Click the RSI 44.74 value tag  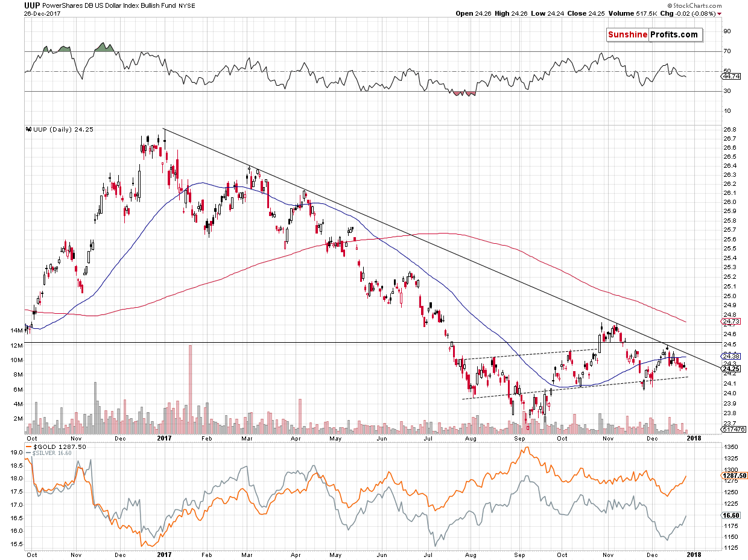731,77
